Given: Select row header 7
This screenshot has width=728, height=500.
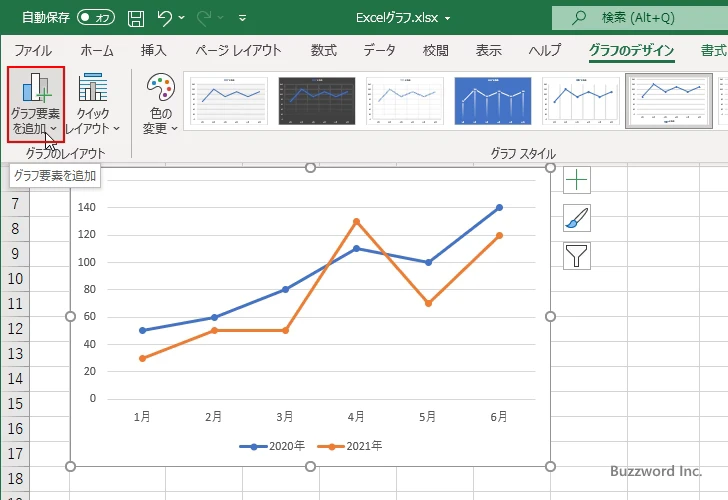Looking at the screenshot, I should click(x=15, y=203).
